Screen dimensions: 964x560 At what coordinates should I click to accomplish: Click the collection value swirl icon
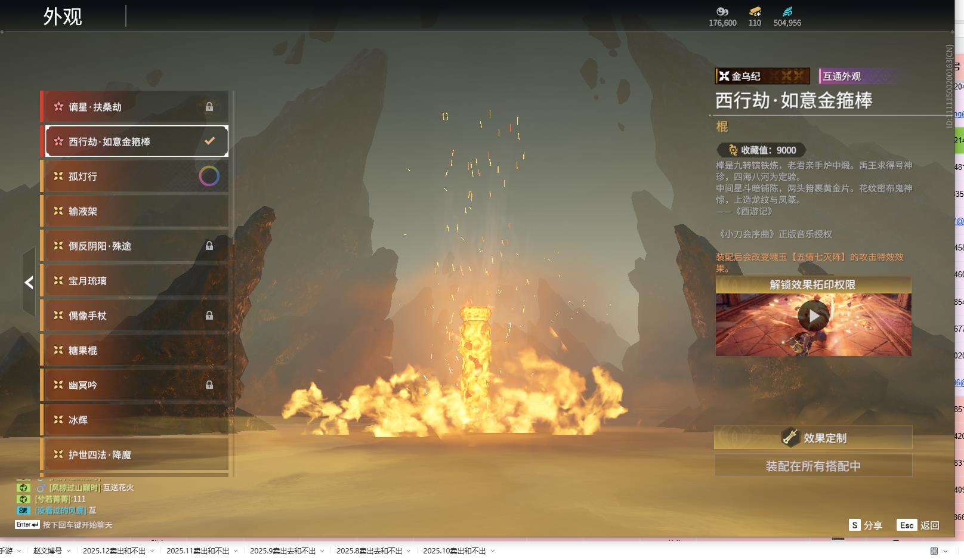click(x=733, y=150)
